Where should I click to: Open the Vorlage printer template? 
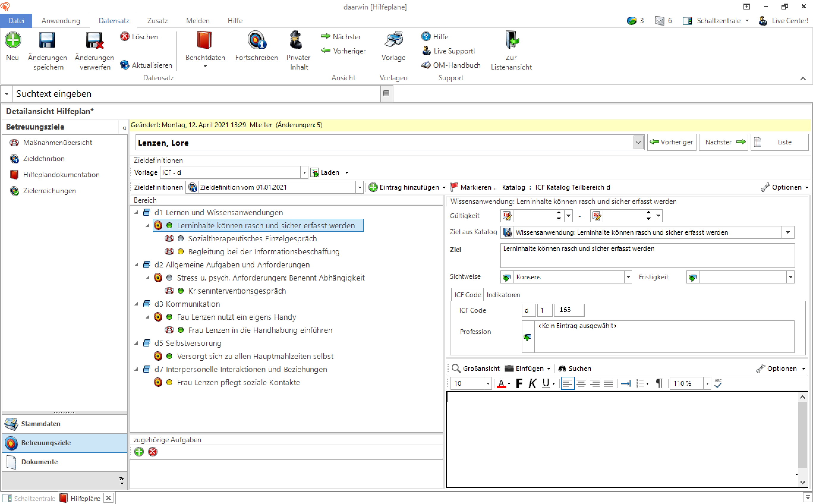click(x=394, y=46)
